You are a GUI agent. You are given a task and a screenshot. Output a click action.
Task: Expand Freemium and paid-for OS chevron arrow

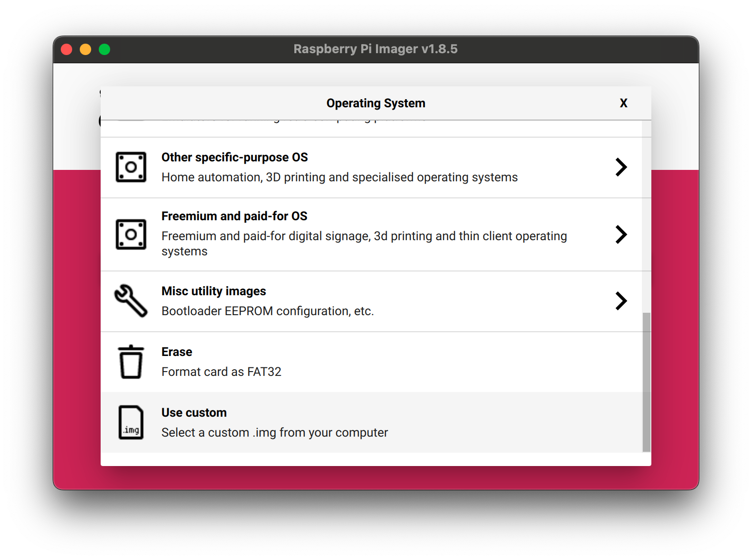coord(621,234)
